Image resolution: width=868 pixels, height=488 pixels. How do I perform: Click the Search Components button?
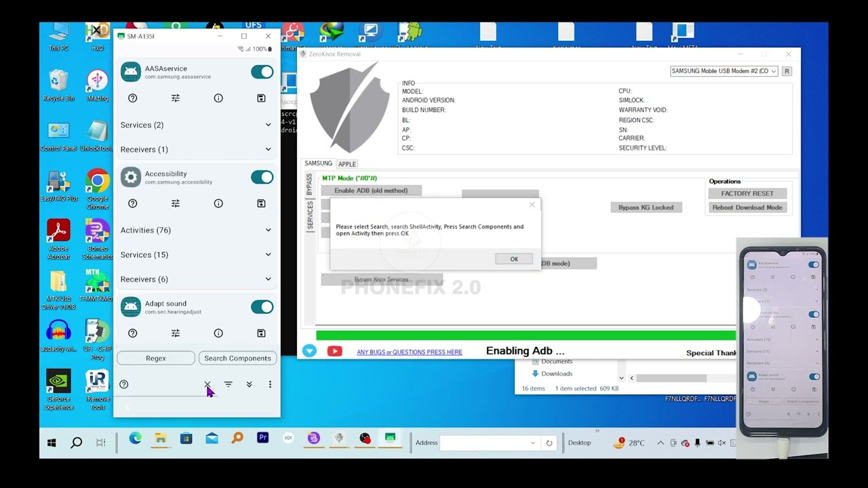[237, 358]
